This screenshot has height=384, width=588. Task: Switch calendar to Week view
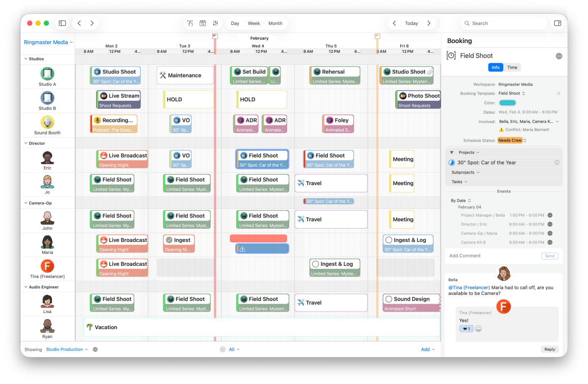pyautogui.click(x=254, y=23)
